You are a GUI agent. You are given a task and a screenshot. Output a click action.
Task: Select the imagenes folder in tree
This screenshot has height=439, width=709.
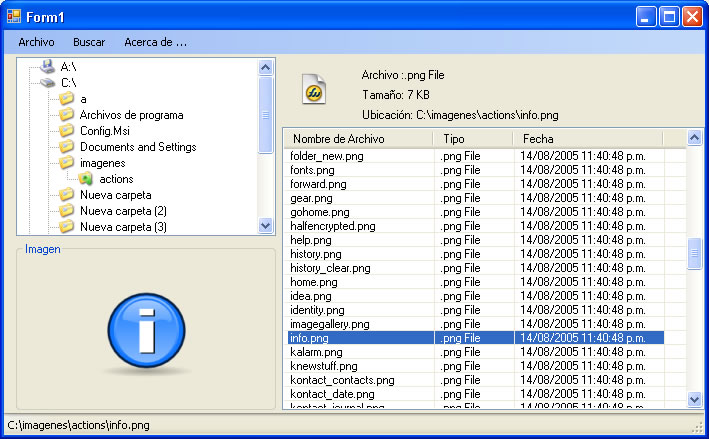(102, 163)
